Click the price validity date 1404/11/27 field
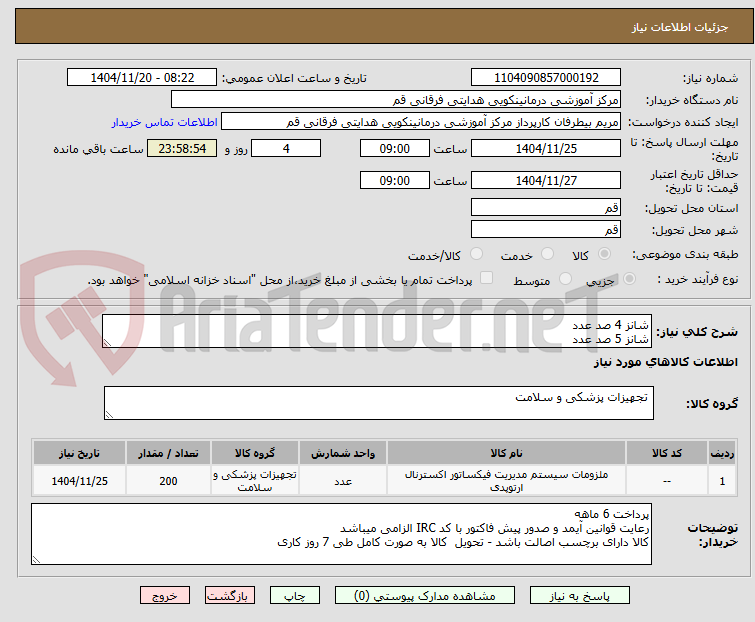Image resolution: width=755 pixels, height=622 pixels. (x=546, y=181)
